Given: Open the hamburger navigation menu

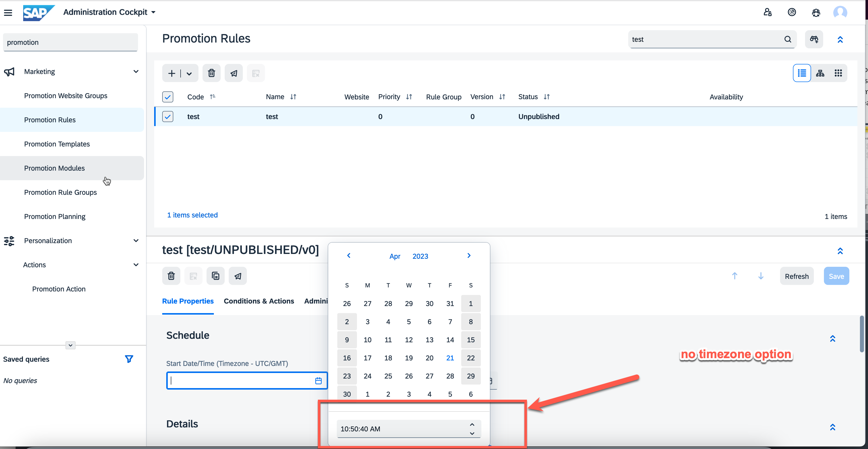Looking at the screenshot, I should coord(8,13).
